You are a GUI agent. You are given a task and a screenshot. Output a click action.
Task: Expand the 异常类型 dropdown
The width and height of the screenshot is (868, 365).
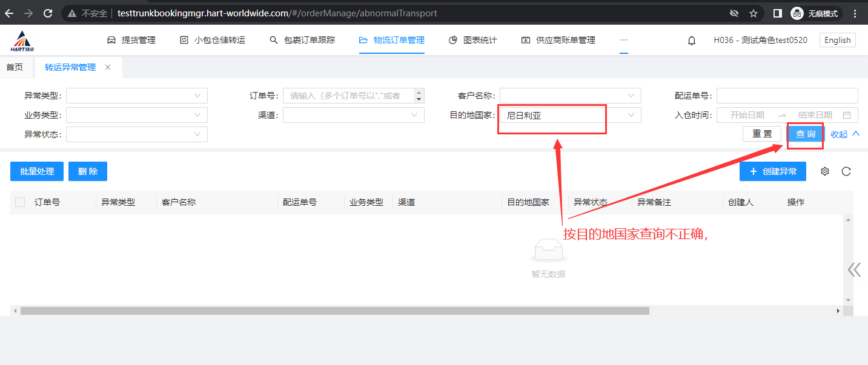tap(137, 96)
